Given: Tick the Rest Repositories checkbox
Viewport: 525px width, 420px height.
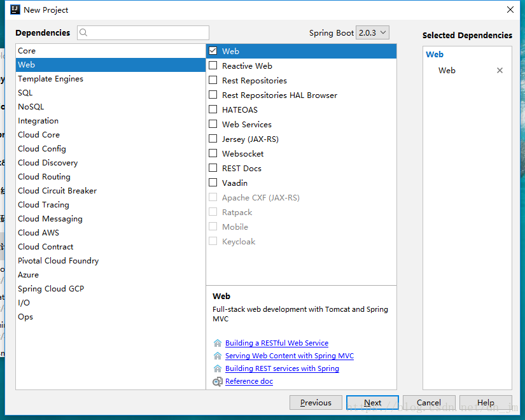Looking at the screenshot, I should 213,80.
